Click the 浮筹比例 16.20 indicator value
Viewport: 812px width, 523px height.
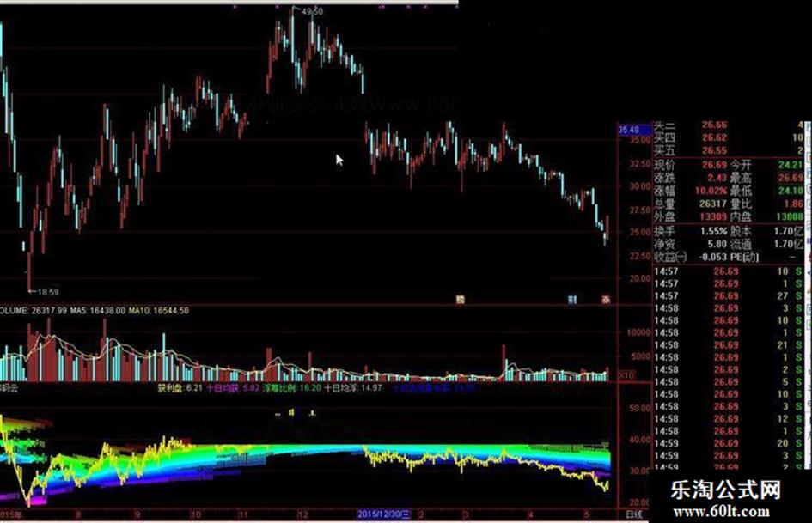(291, 387)
